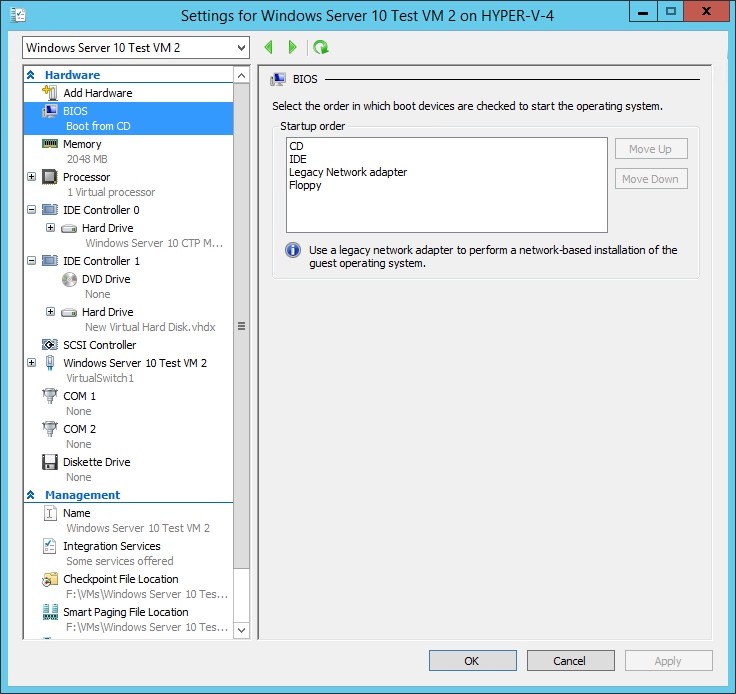Collapse the Hardware section header

[31, 75]
